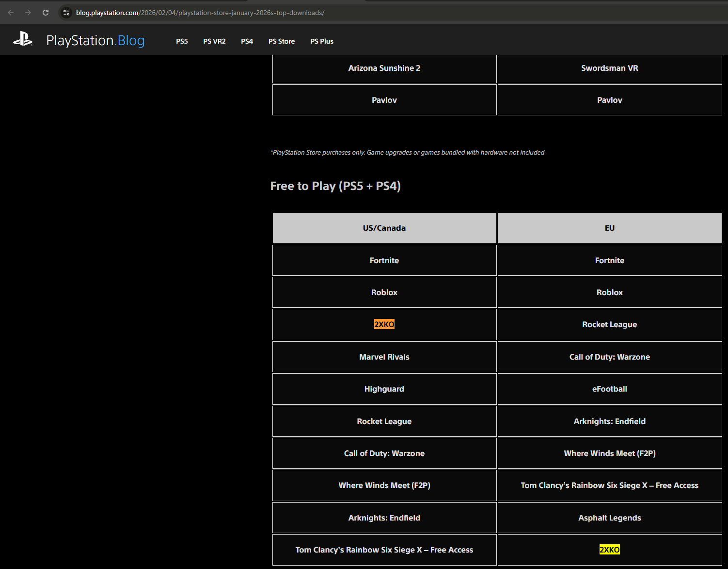Click Fortnite in the EU column

click(610, 260)
